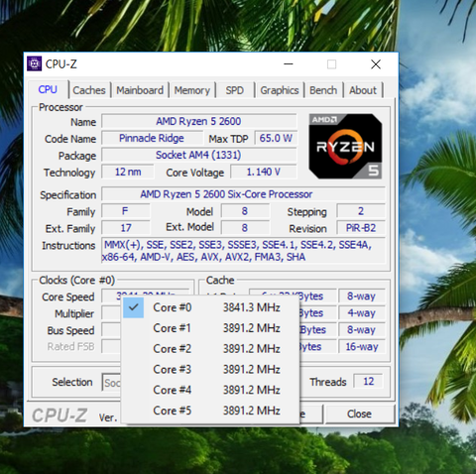
Task: Open the About tab
Action: point(363,90)
